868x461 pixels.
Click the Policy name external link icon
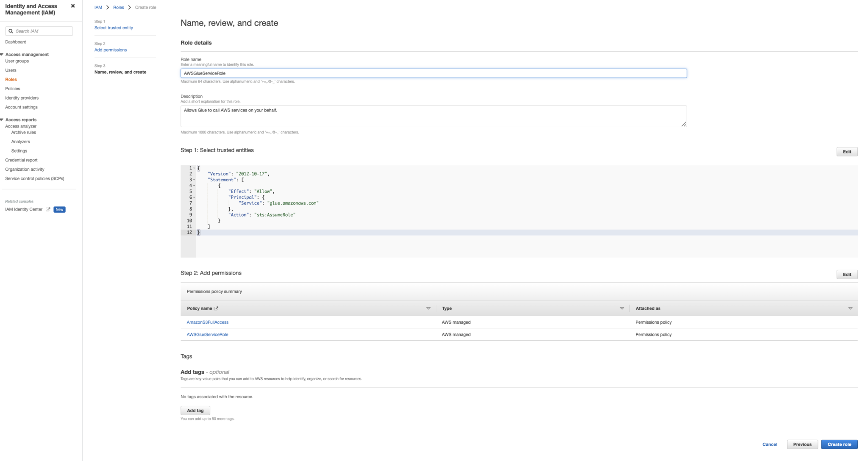216,308
